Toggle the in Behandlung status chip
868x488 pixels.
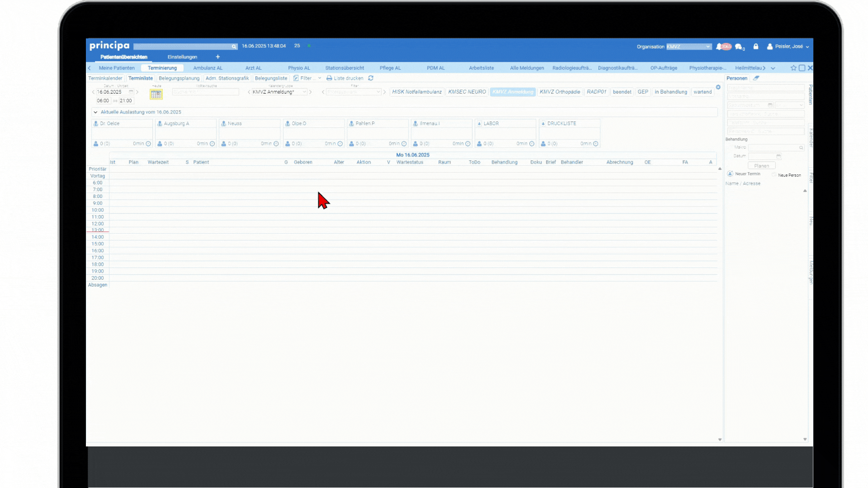671,92
